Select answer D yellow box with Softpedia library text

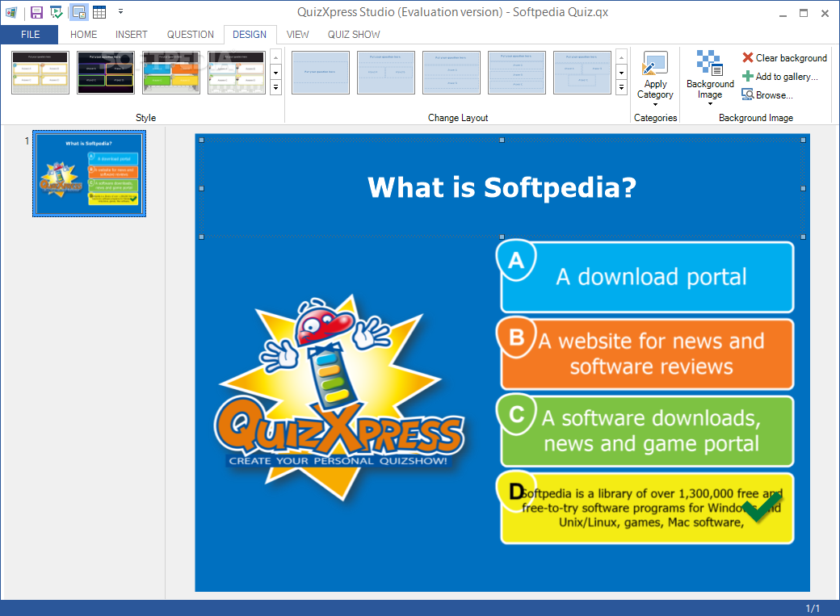coord(647,509)
